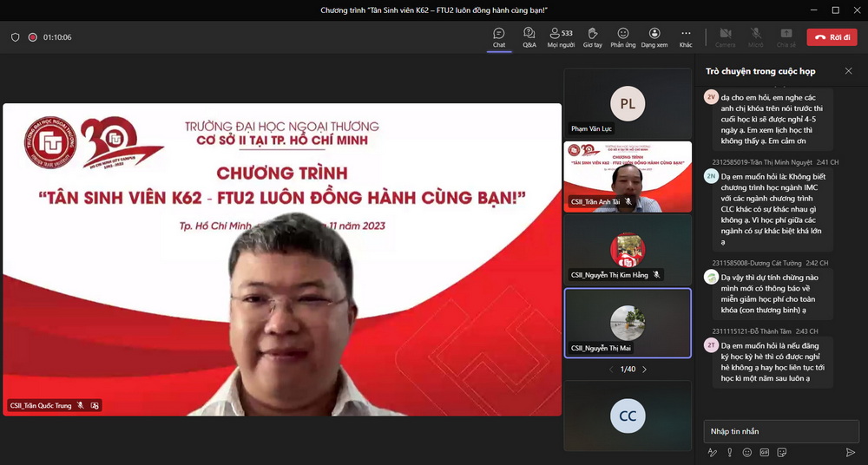This screenshot has width=868, height=465.
Task: Go to previous participants page
Action: coord(611,370)
